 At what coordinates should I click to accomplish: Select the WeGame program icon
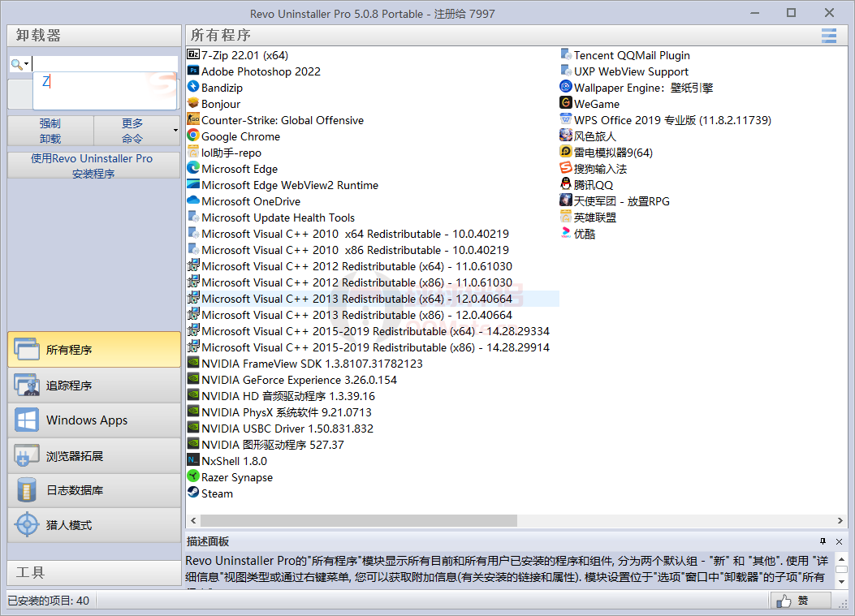(x=566, y=104)
